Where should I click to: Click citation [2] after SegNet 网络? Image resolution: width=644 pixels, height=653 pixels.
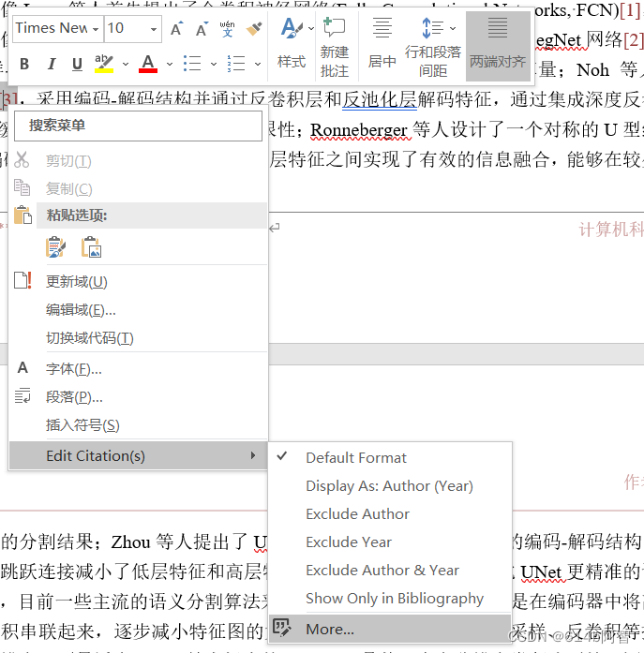pyautogui.click(x=633, y=40)
